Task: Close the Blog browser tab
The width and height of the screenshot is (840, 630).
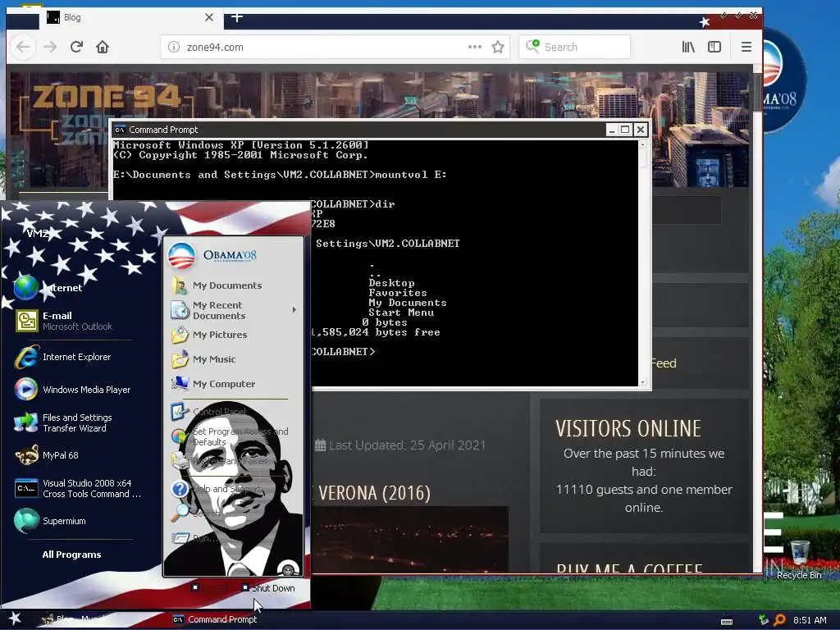Action: 209,17
